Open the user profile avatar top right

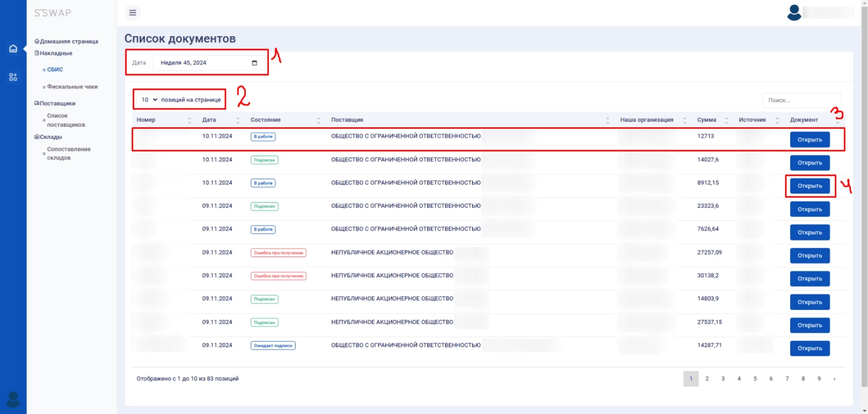(x=794, y=13)
